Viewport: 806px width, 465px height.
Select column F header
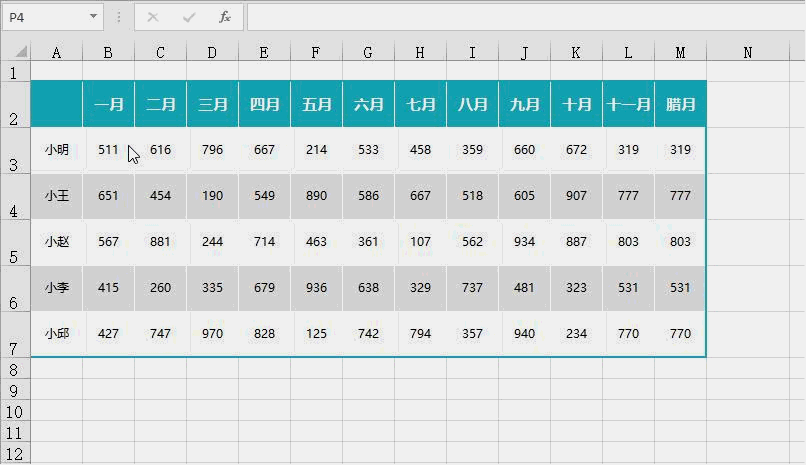click(316, 52)
